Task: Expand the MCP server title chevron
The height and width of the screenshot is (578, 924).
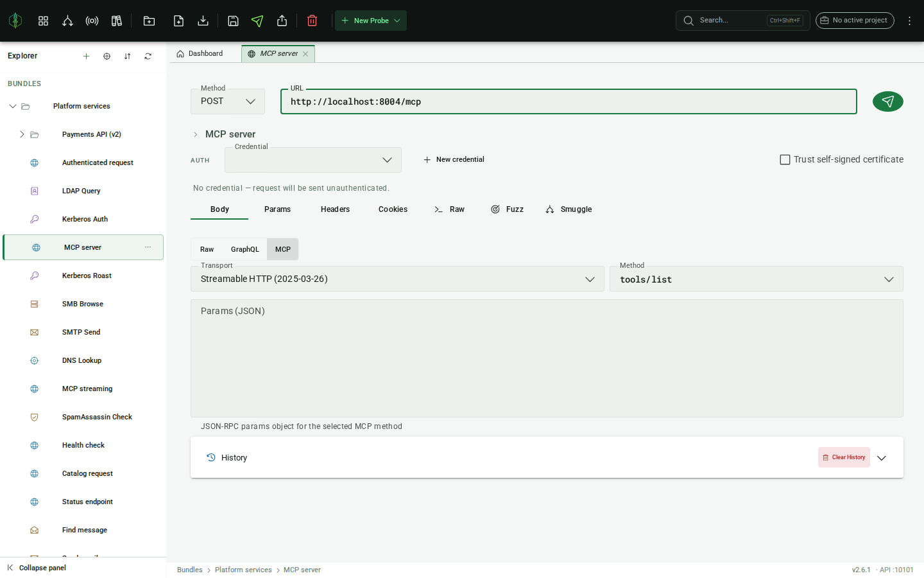Action: pos(196,134)
